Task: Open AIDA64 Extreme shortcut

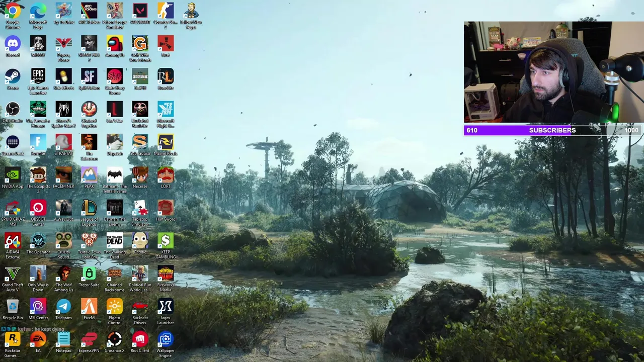Action: tap(13, 245)
